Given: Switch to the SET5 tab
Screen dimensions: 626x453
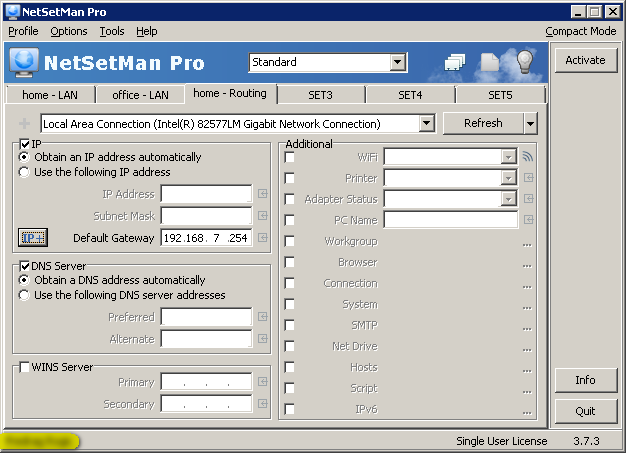Looking at the screenshot, I should [x=500, y=95].
